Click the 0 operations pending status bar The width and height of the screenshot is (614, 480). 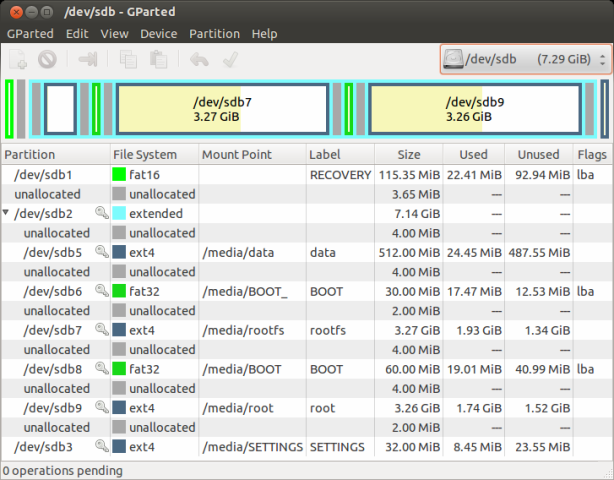click(63, 470)
